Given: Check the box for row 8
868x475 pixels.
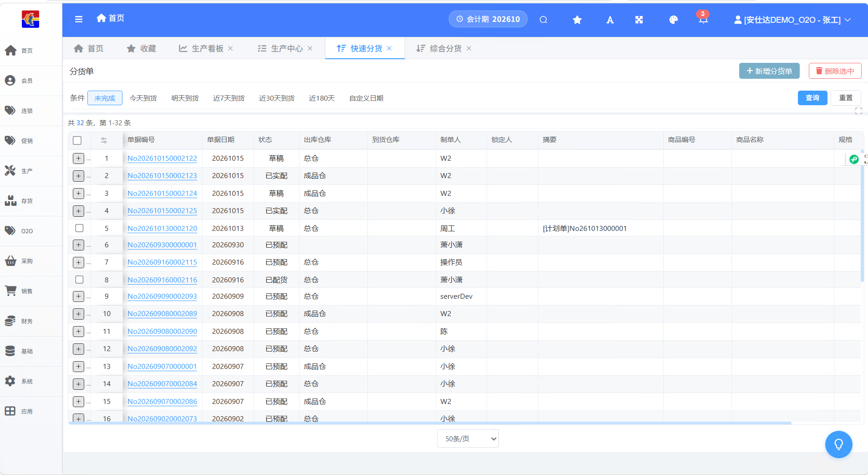Looking at the screenshot, I should pos(79,280).
